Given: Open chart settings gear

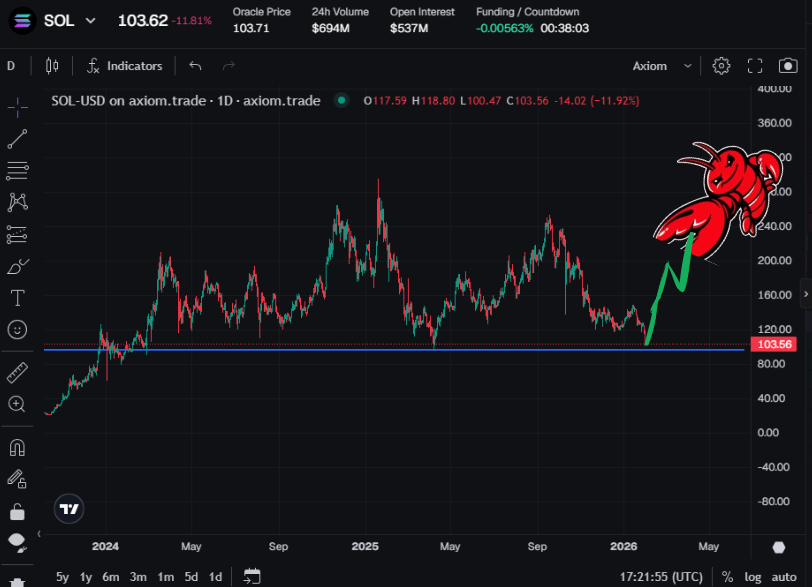Looking at the screenshot, I should pyautogui.click(x=721, y=66).
